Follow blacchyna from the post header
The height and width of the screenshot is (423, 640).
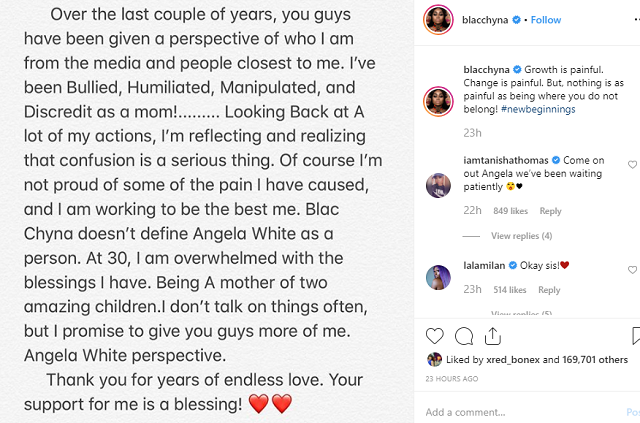click(x=546, y=20)
